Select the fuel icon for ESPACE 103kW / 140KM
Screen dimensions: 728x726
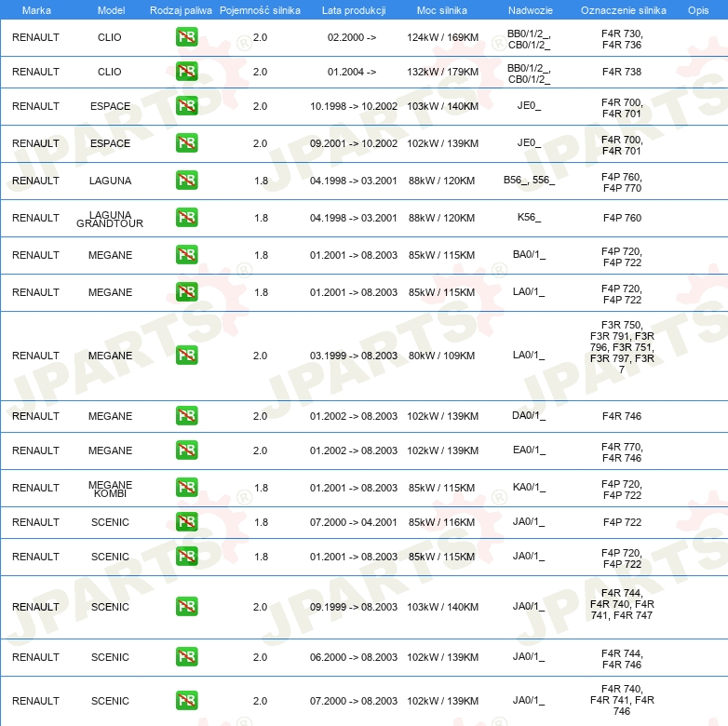tap(186, 106)
